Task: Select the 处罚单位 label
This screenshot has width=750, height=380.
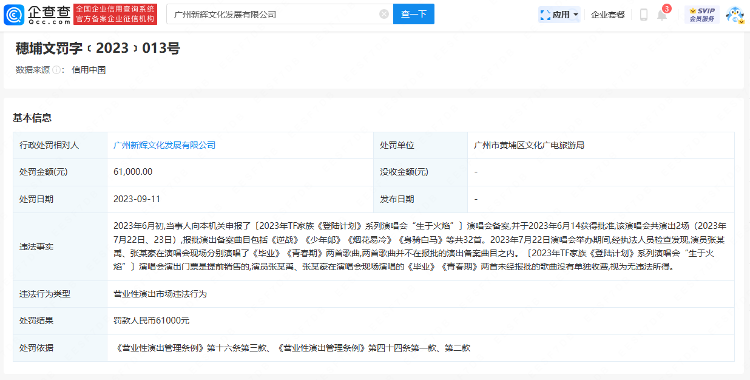Action: tap(397, 145)
